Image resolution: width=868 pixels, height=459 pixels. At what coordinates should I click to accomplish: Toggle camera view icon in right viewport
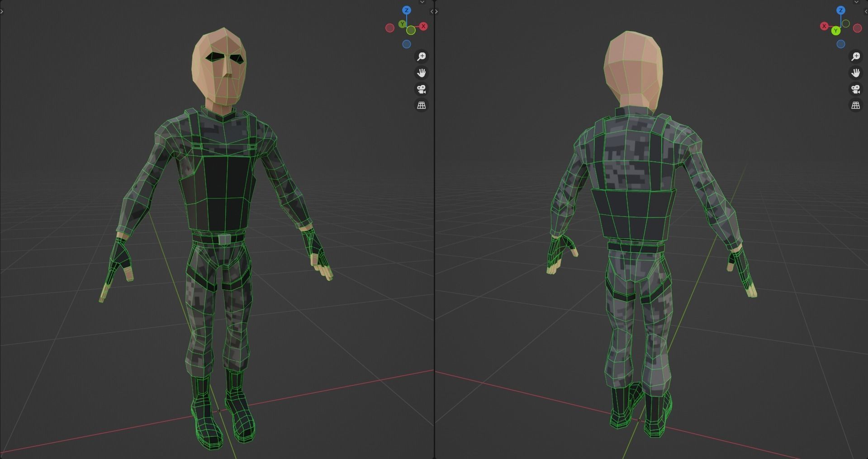pyautogui.click(x=856, y=89)
